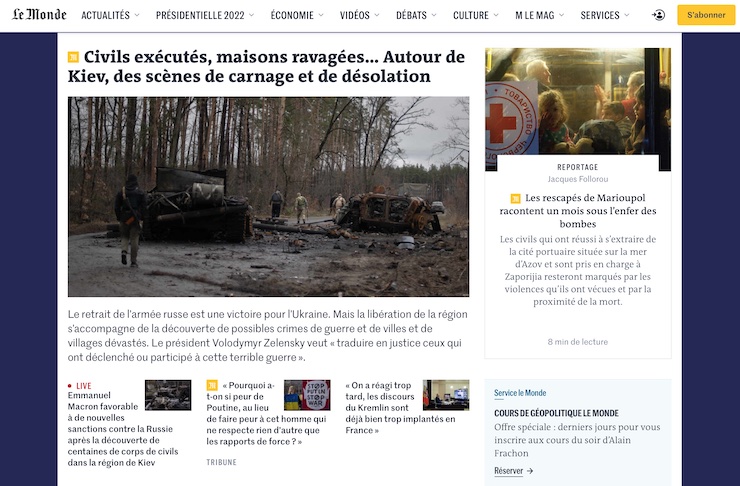
Task: Open the Réserver link
Action: (509, 470)
